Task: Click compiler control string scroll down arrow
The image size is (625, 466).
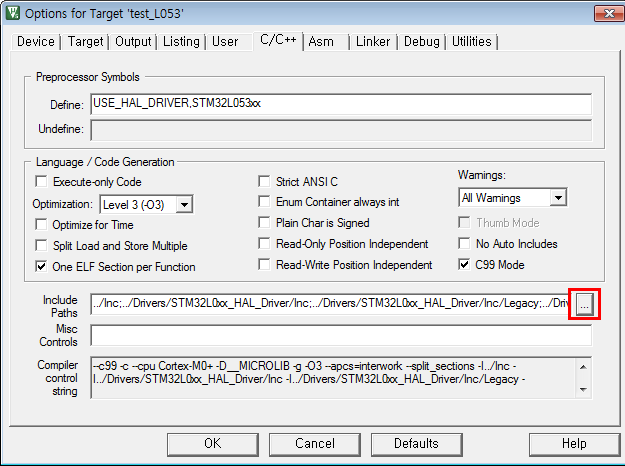Action: click(x=583, y=389)
